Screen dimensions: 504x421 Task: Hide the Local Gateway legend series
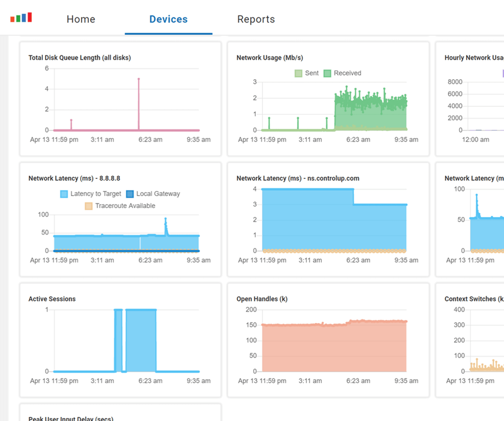click(153, 194)
